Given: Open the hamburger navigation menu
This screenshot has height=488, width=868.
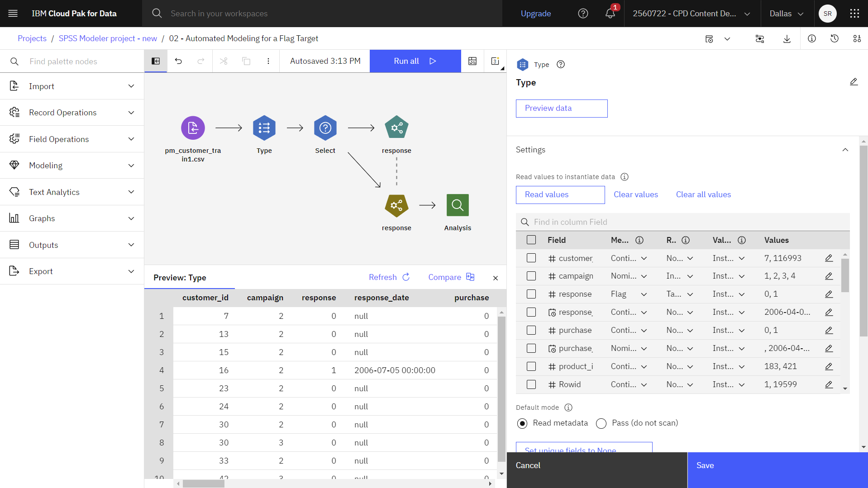Looking at the screenshot, I should point(13,14).
